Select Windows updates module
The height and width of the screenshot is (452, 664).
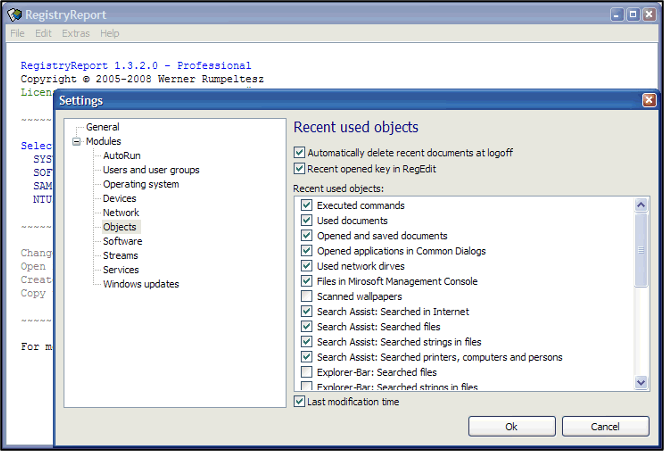(x=141, y=284)
